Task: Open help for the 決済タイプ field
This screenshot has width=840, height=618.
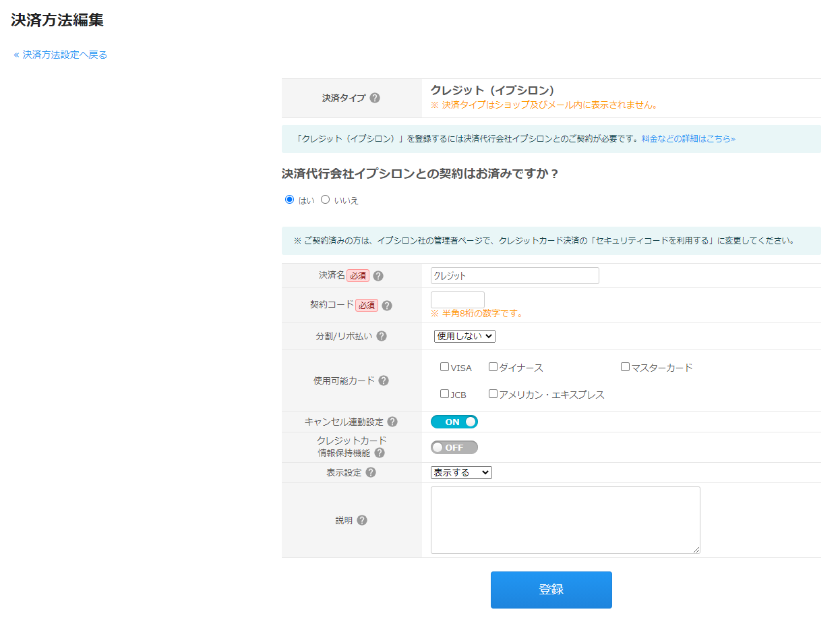Action: pyautogui.click(x=376, y=97)
